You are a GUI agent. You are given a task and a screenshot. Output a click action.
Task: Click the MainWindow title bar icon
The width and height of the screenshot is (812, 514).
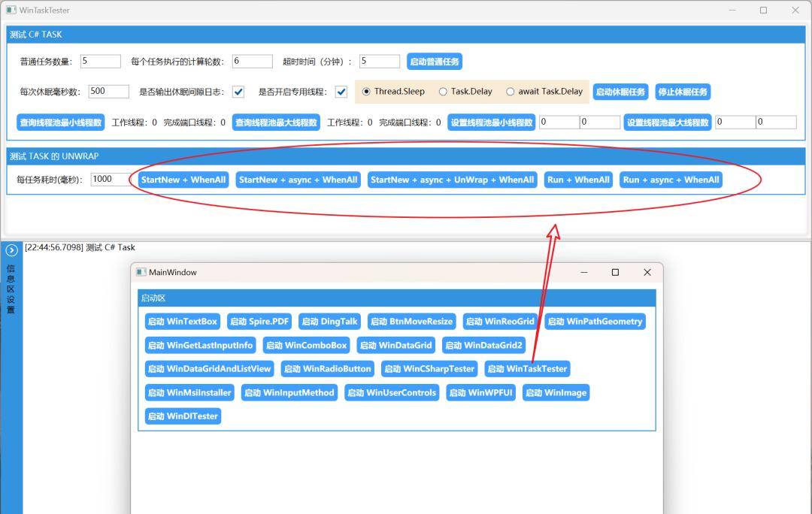141,272
